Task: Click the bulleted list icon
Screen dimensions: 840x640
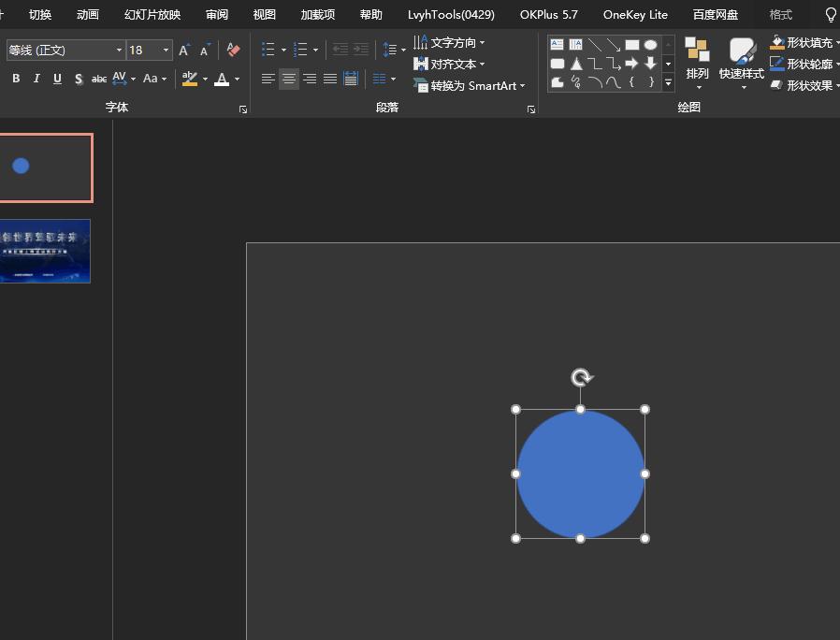Action: tap(268, 50)
